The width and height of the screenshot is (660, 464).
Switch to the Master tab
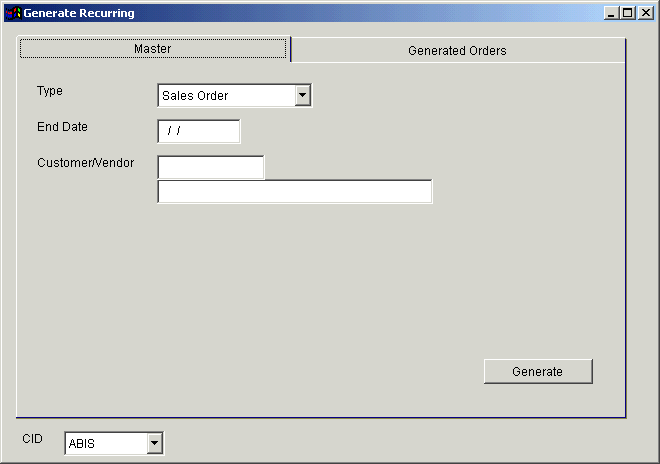pos(153,49)
